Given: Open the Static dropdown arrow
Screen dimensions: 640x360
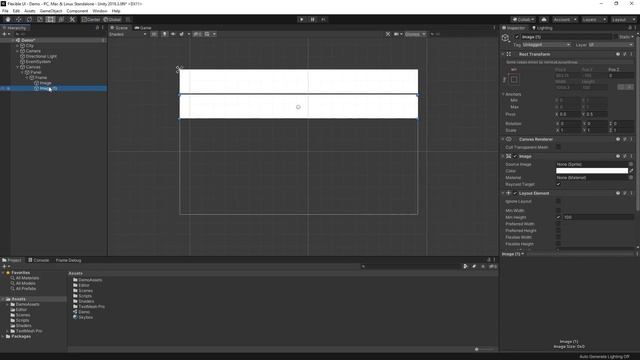Looking at the screenshot, I should (633, 37).
